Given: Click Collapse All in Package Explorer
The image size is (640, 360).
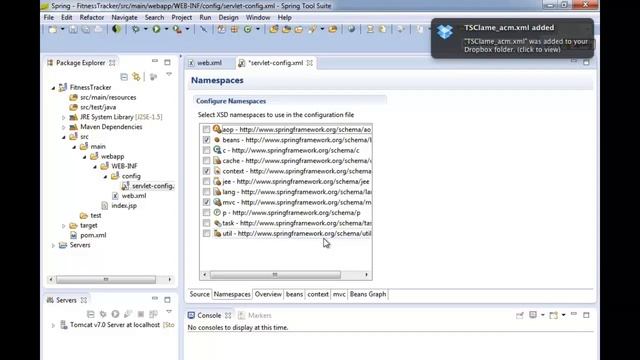Looking at the screenshot, I should [x=124, y=77].
